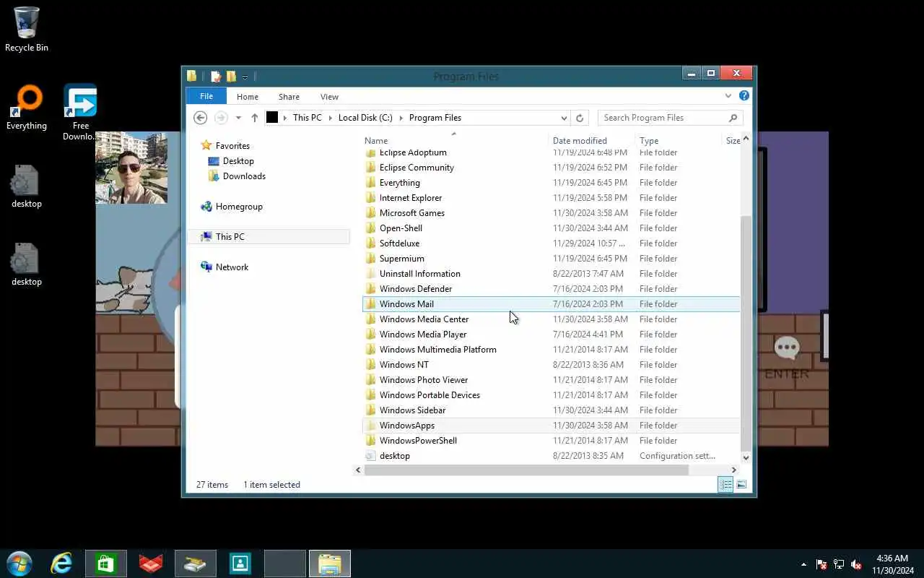Switch to Details view layout icon
Image resolution: width=924 pixels, height=578 pixels.
(725, 484)
